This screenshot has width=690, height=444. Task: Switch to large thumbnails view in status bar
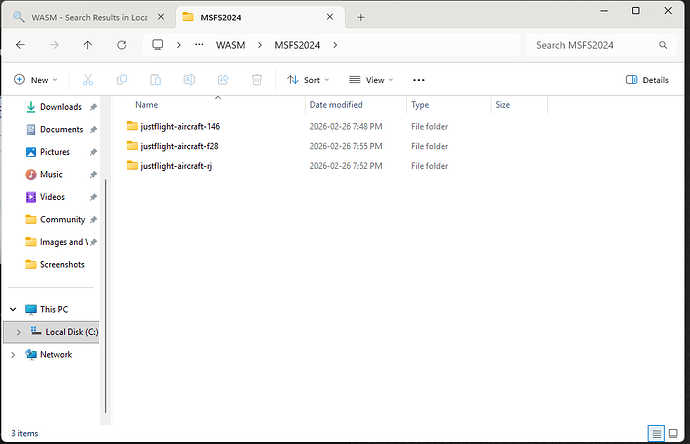[674, 433]
